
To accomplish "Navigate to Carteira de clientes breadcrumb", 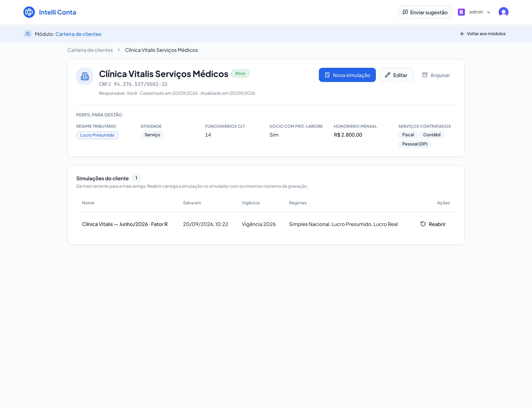I will click(90, 50).
